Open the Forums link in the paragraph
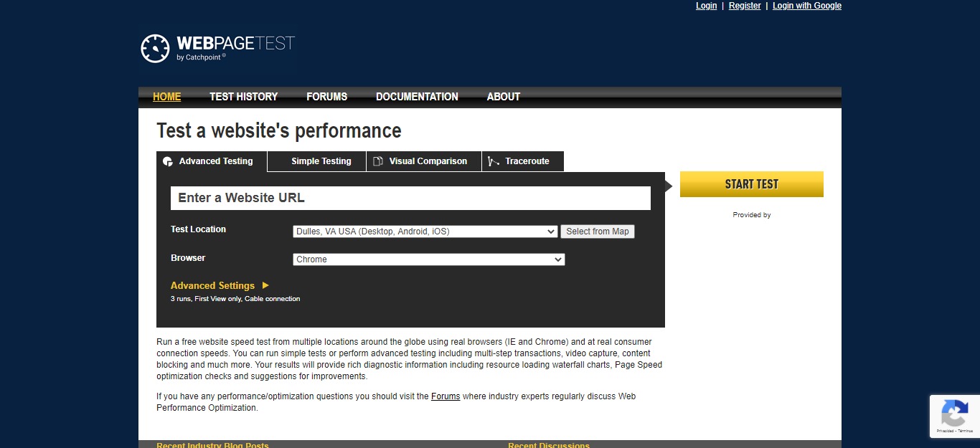The height and width of the screenshot is (448, 980). [446, 396]
